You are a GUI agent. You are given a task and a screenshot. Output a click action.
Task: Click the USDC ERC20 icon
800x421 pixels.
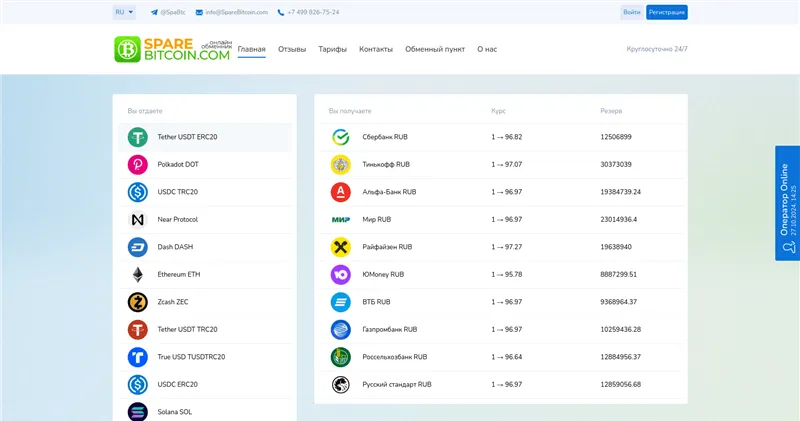(x=138, y=385)
